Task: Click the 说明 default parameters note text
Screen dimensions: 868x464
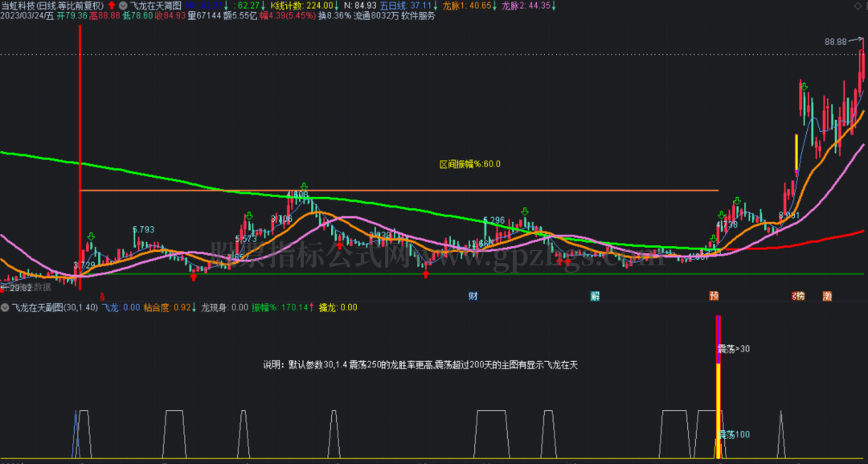Action: [420, 365]
